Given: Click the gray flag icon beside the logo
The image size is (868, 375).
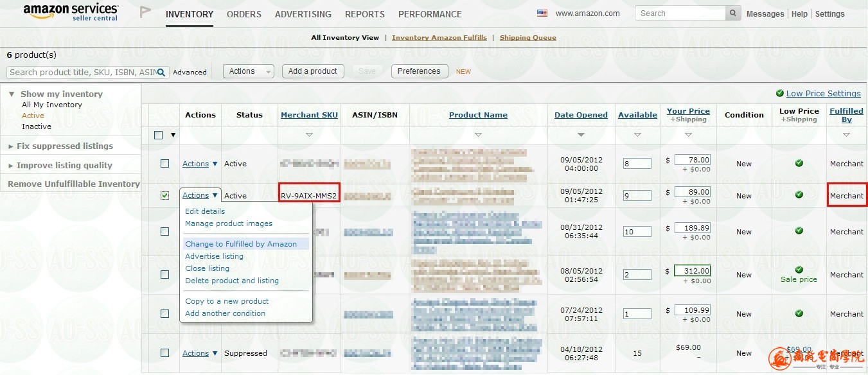Looking at the screenshot, I should pyautogui.click(x=146, y=12).
